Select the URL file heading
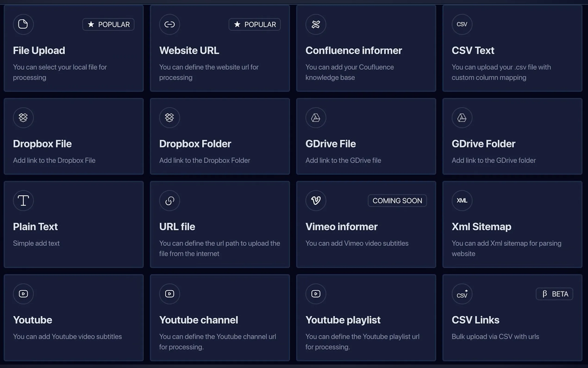588x368 pixels. tap(177, 227)
